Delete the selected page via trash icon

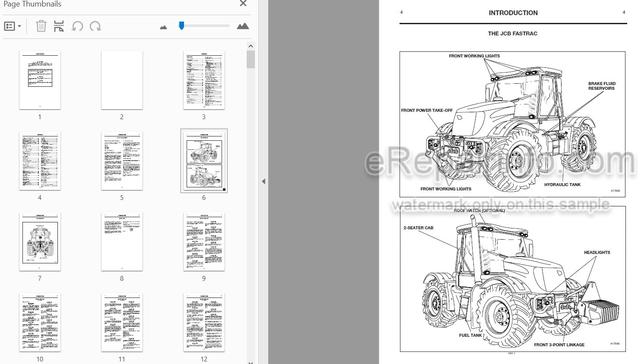tap(41, 26)
